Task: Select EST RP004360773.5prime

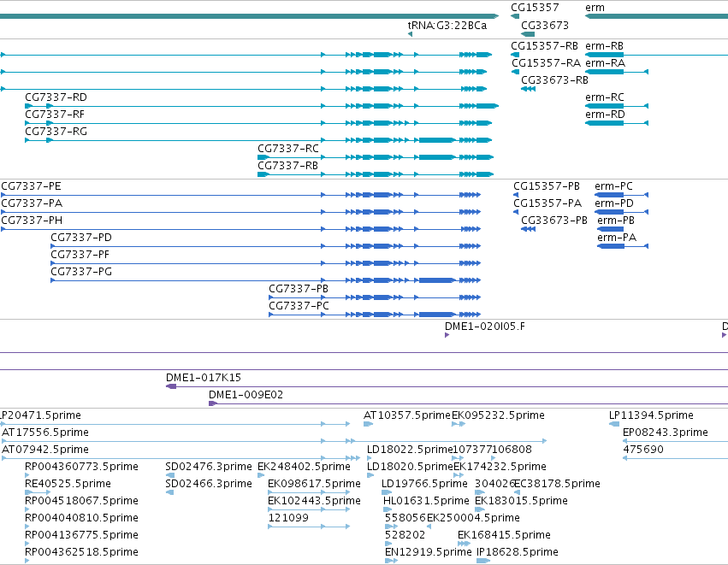Action: point(81,467)
